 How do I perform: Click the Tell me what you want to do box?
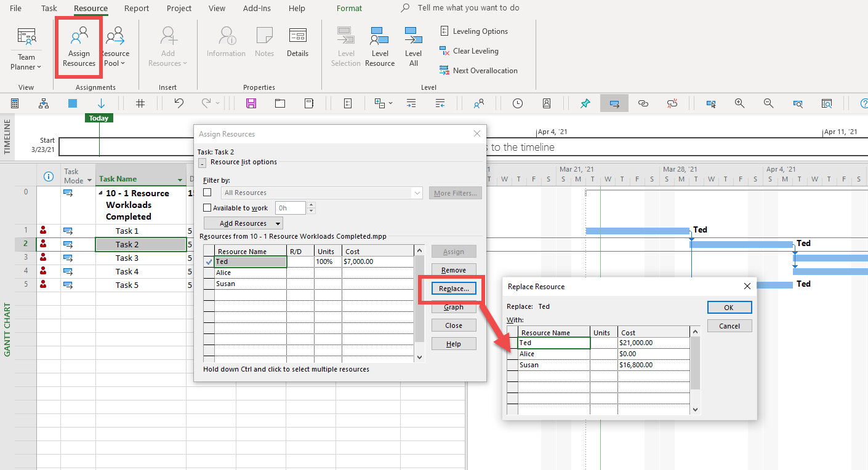[468, 8]
